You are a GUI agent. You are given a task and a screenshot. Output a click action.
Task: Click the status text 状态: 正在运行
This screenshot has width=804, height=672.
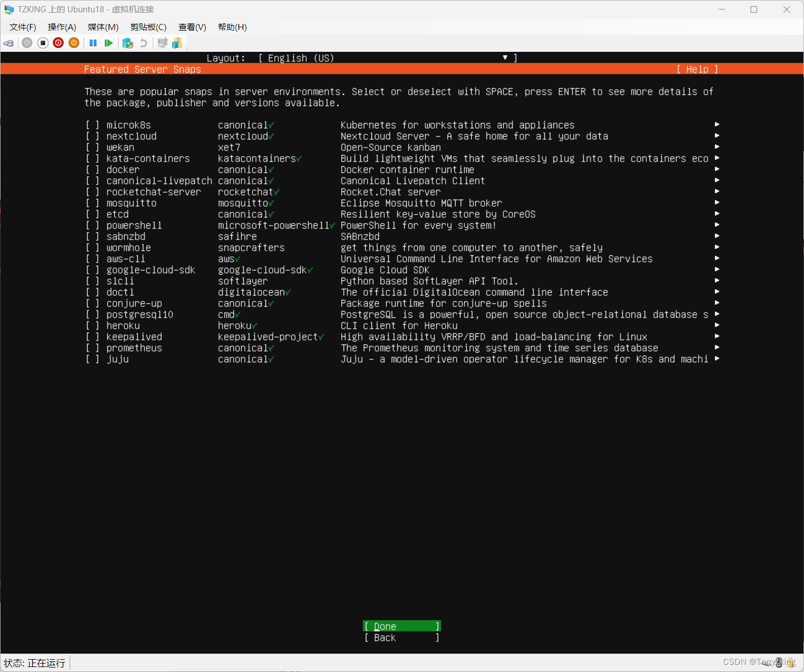pos(35,663)
